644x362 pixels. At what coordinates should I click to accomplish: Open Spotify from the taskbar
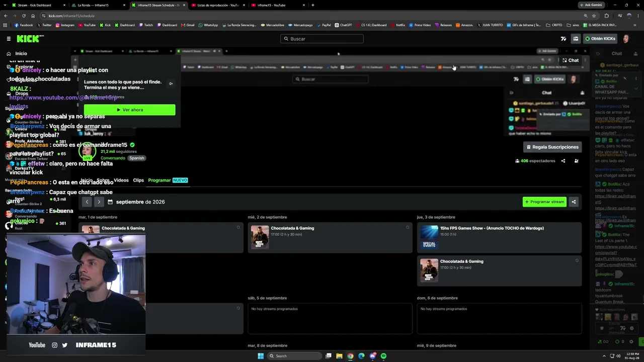[x=383, y=356]
